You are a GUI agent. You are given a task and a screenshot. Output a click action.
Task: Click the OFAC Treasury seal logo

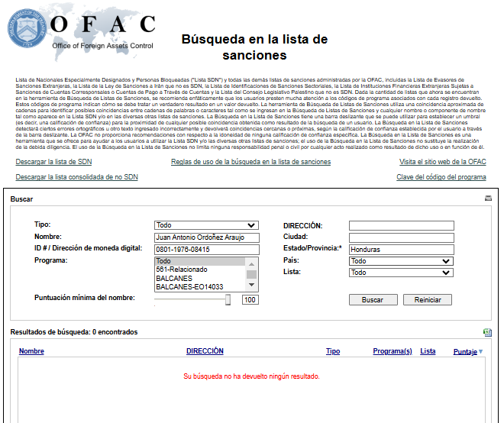click(x=26, y=28)
